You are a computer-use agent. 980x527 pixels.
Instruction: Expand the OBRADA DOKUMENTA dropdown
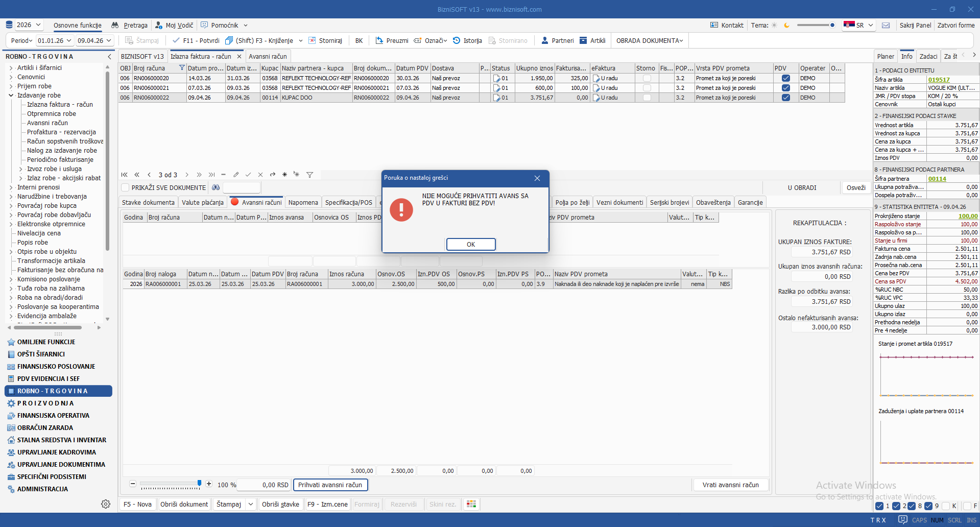pyautogui.click(x=649, y=40)
